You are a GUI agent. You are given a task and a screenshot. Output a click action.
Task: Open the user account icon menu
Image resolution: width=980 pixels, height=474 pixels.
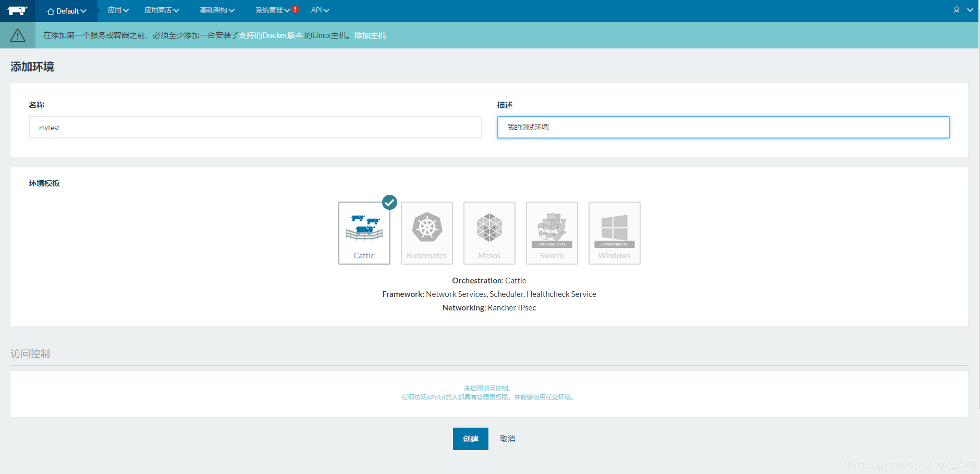coord(957,10)
